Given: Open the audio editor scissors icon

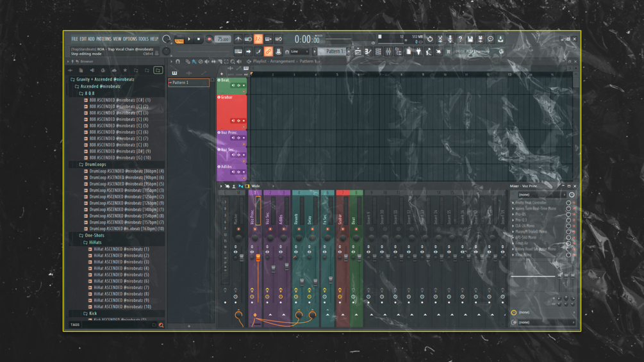Looking at the screenshot, I should click(x=440, y=39).
